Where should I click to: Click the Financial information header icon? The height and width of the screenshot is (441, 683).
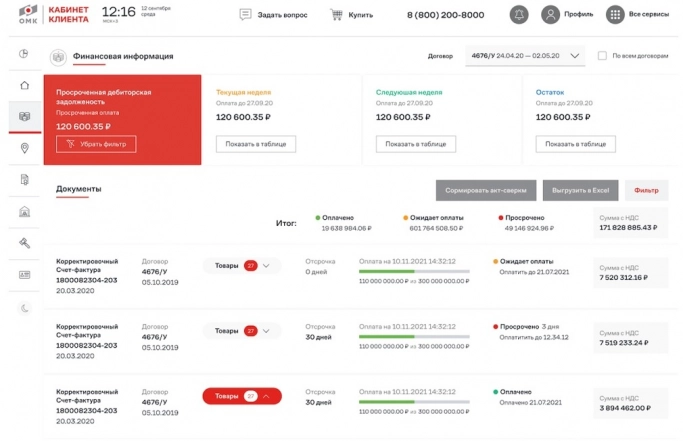click(x=58, y=57)
